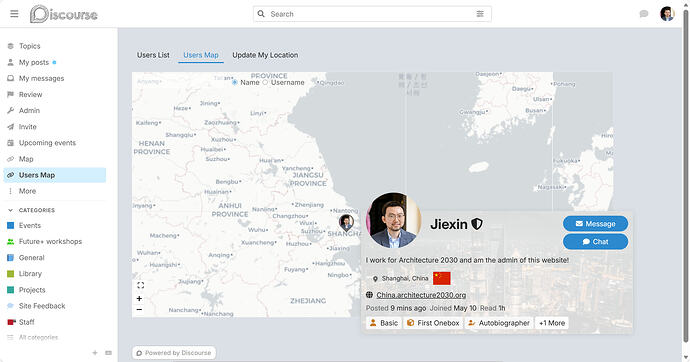The width and height of the screenshot is (690, 362).
Task: Open the Update My Location tab
Action: point(265,55)
